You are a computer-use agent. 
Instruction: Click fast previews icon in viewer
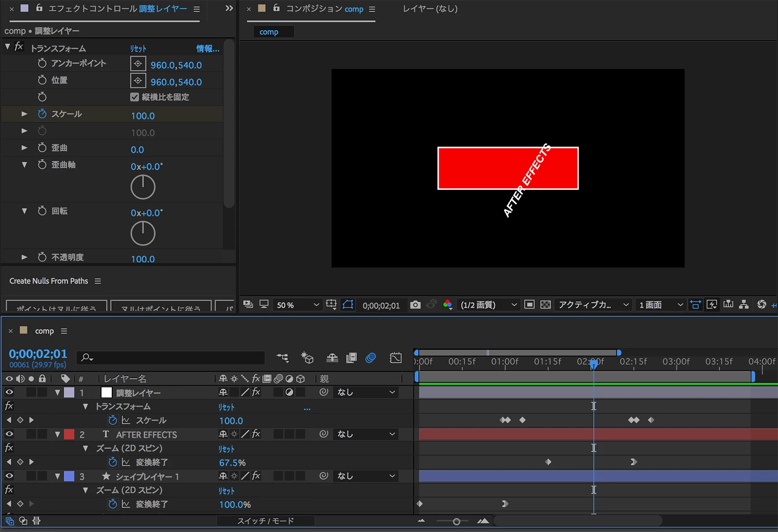click(x=712, y=305)
